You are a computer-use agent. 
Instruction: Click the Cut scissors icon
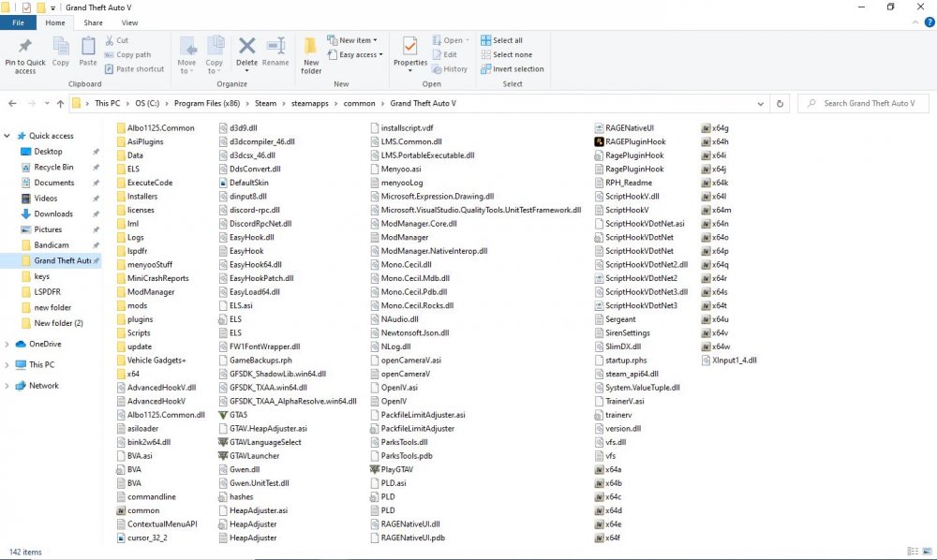pyautogui.click(x=110, y=40)
